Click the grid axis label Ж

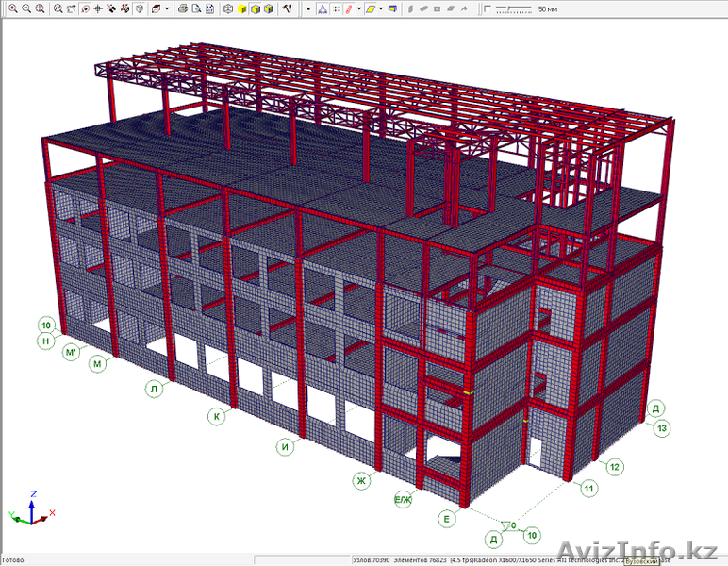pyautogui.click(x=358, y=479)
